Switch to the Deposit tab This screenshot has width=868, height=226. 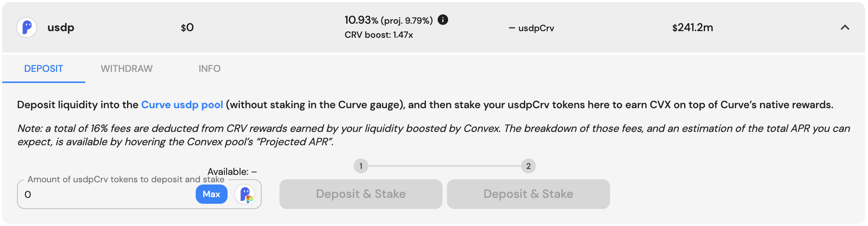[44, 69]
